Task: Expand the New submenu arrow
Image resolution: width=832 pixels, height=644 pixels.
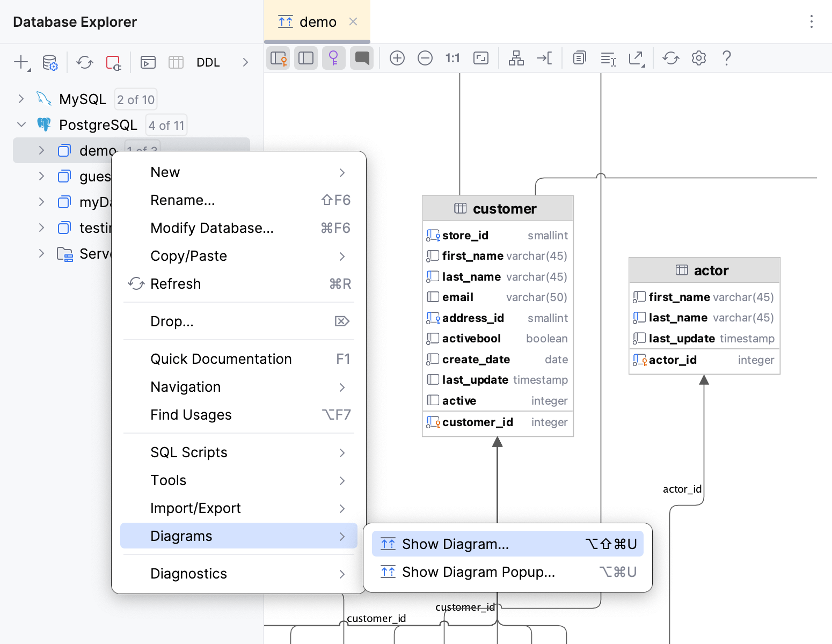Action: (x=342, y=172)
